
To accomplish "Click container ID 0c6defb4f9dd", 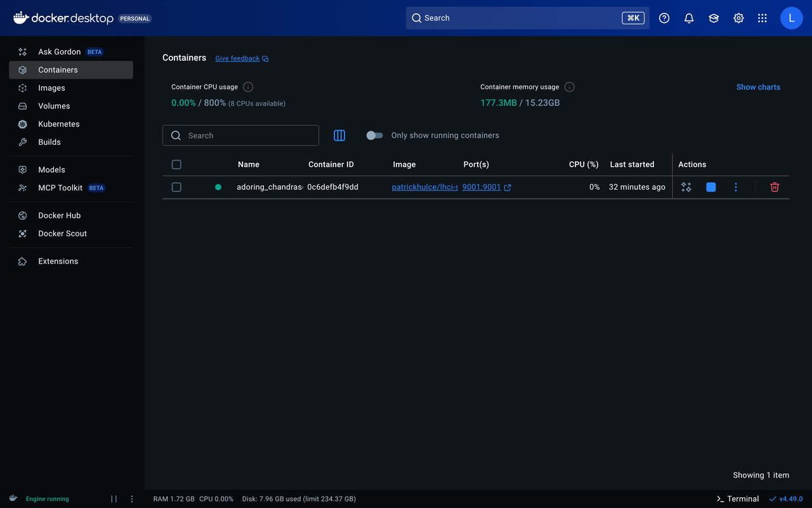I will (333, 187).
